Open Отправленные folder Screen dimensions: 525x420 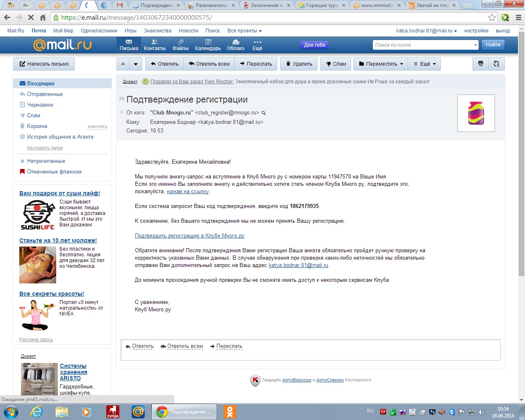[x=45, y=94]
